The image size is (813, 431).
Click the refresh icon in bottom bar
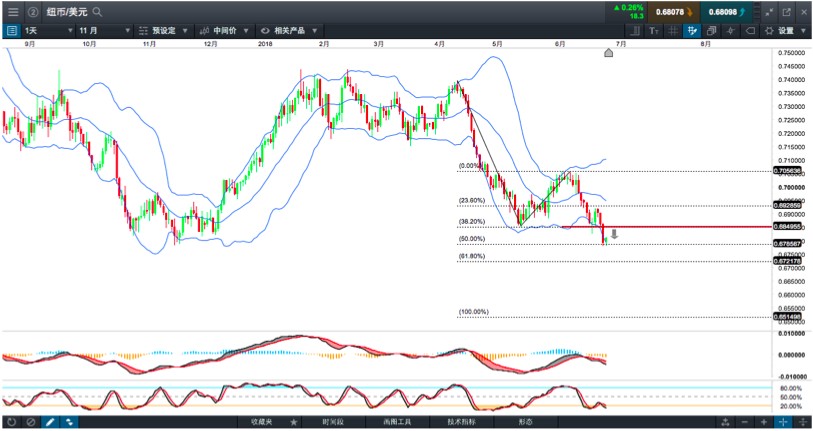(x=12, y=422)
